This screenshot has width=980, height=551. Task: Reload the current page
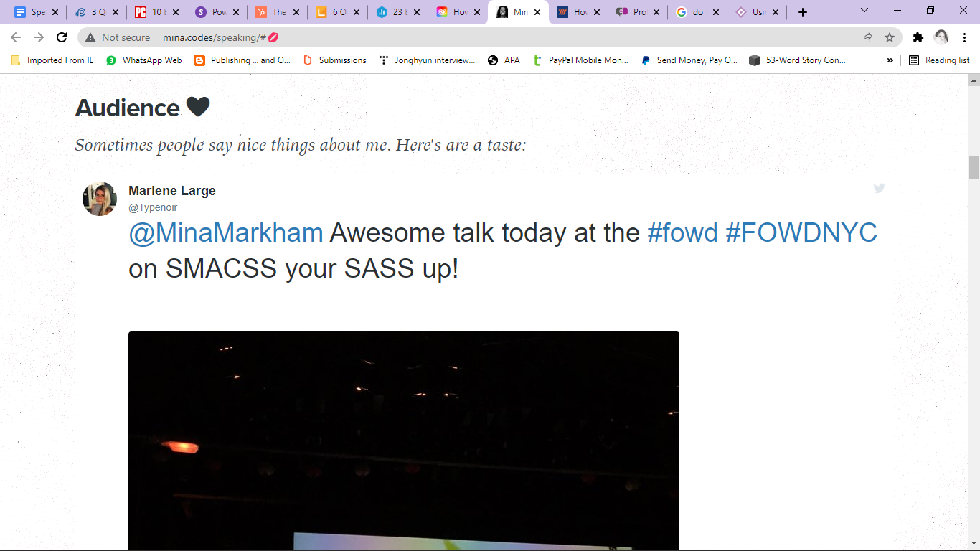click(x=62, y=37)
